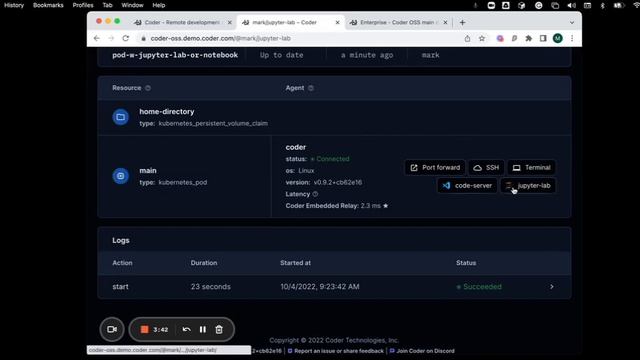Click the home-directory resource name
The image size is (640, 360).
tap(167, 112)
